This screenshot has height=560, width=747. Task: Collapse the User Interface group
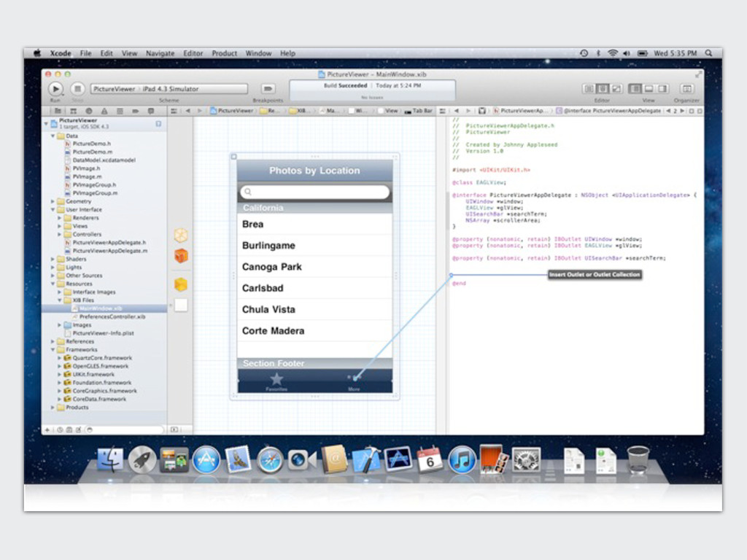(x=53, y=209)
